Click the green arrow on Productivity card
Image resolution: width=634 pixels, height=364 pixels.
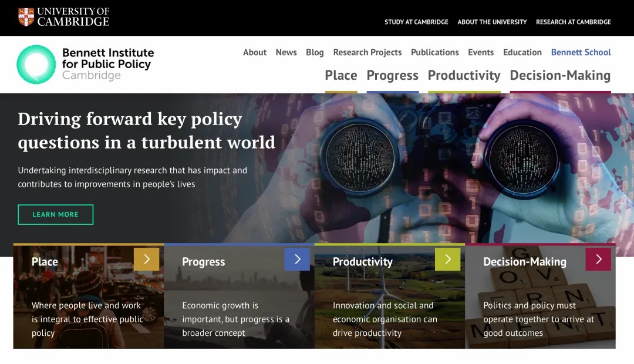pos(447,259)
